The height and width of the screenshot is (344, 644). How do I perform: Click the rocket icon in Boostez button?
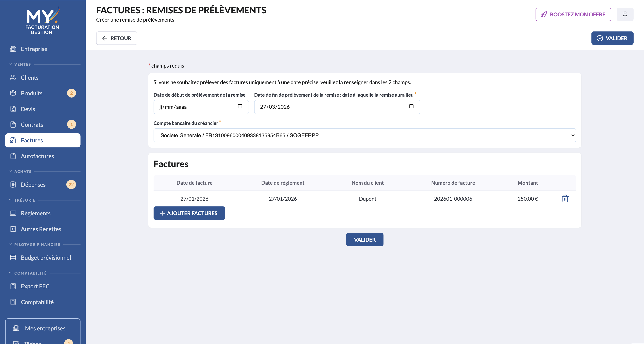pos(544,15)
